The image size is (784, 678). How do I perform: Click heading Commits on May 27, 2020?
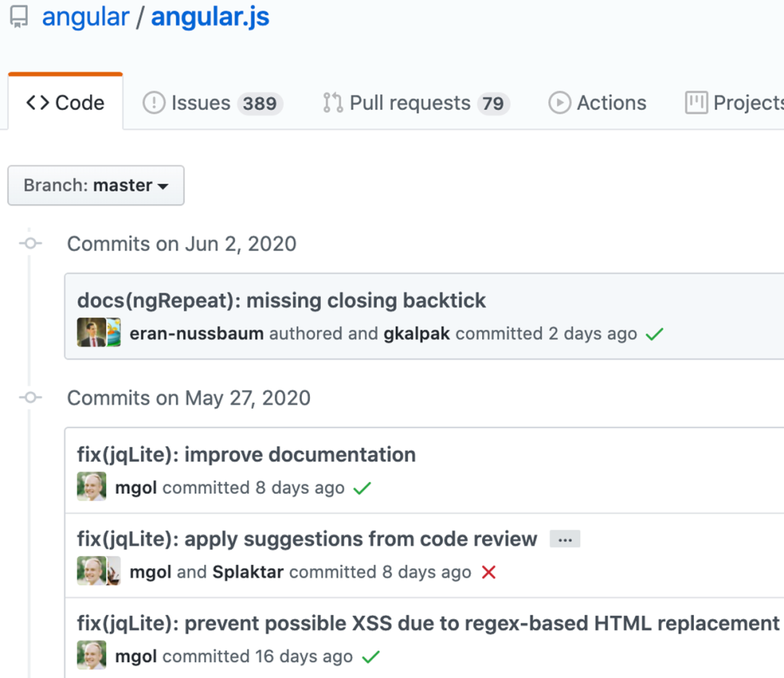click(x=189, y=398)
